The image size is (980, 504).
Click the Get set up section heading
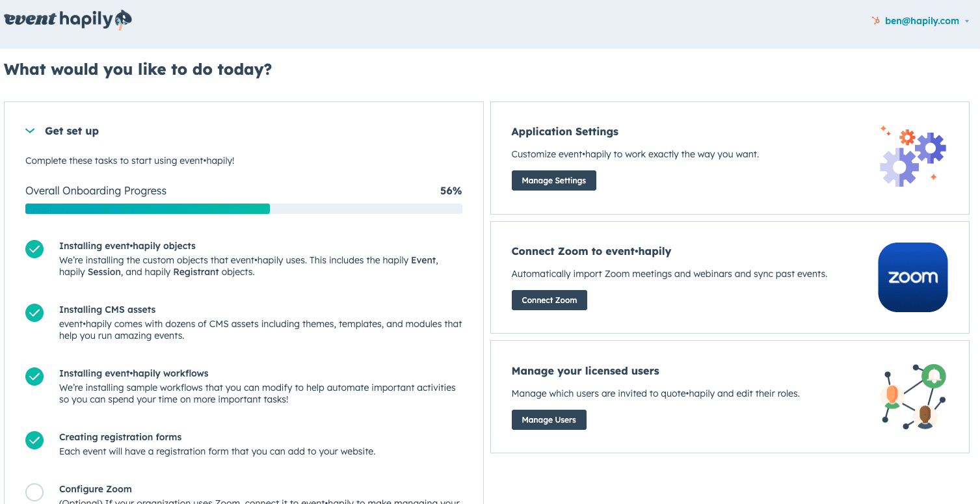pos(72,131)
